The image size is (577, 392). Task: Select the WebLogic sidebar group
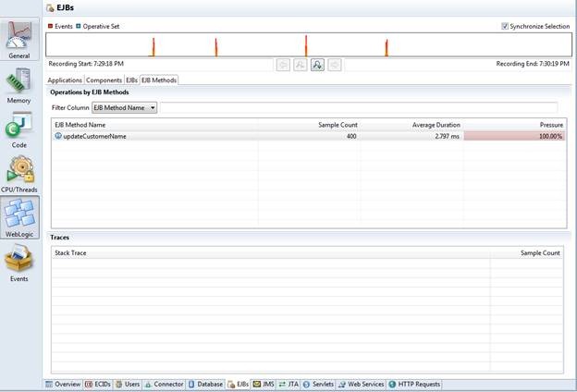pyautogui.click(x=19, y=217)
